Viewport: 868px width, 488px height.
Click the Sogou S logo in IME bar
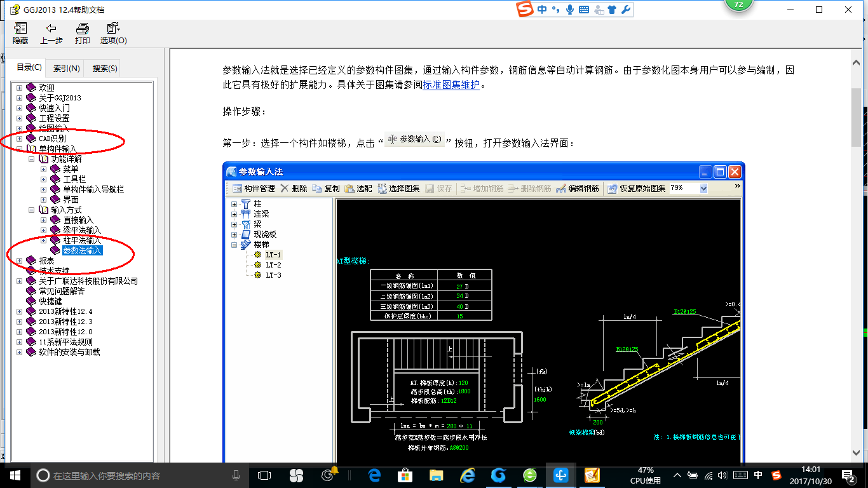525,10
